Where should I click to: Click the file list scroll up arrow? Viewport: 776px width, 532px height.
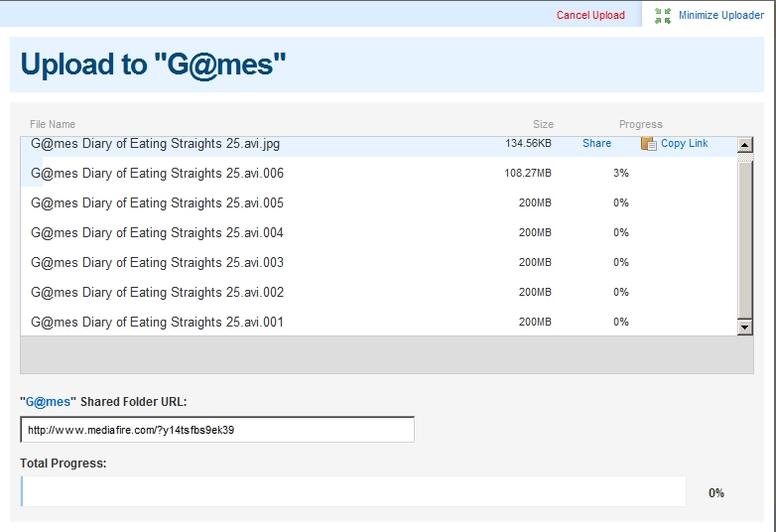[x=745, y=145]
